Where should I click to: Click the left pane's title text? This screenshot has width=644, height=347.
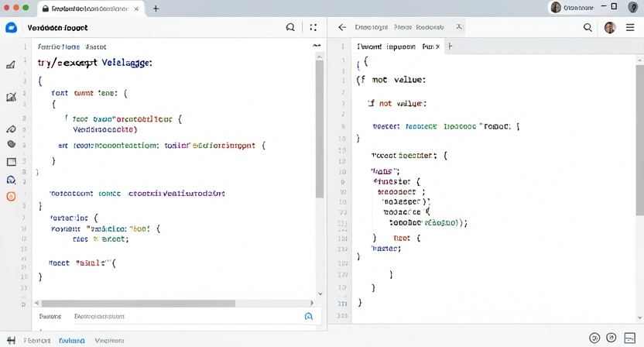click(x=57, y=28)
